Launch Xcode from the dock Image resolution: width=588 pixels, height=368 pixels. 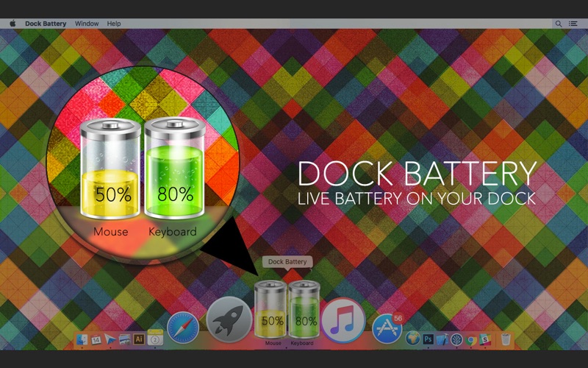[x=442, y=339]
